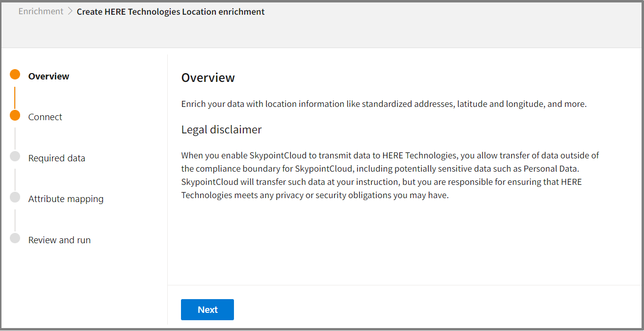Viewport: 644px width, 331px height.
Task: Switch to the Connect step label
Action: 45,117
